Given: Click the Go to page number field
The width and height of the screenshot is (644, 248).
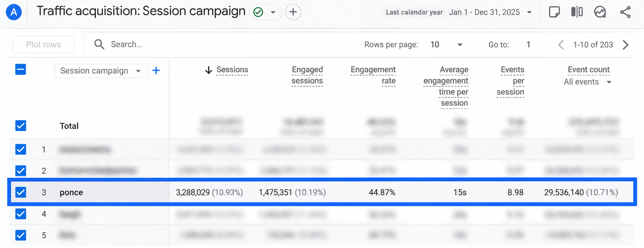Looking at the screenshot, I should tap(528, 45).
